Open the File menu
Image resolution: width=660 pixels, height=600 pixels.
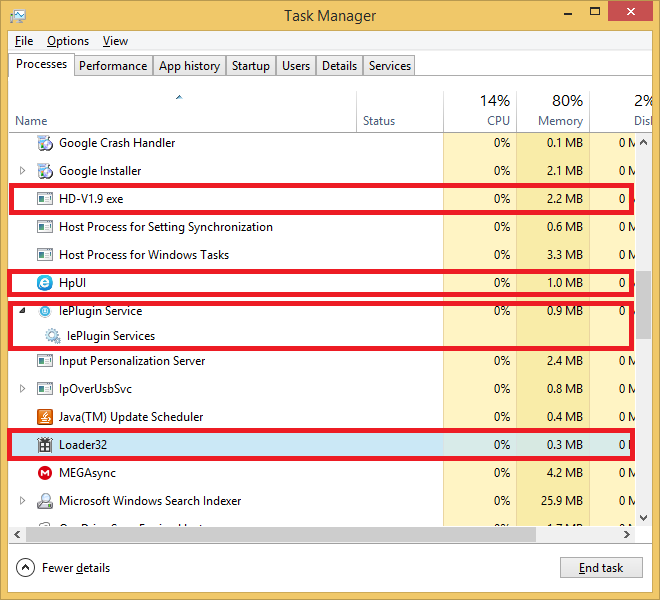click(24, 41)
